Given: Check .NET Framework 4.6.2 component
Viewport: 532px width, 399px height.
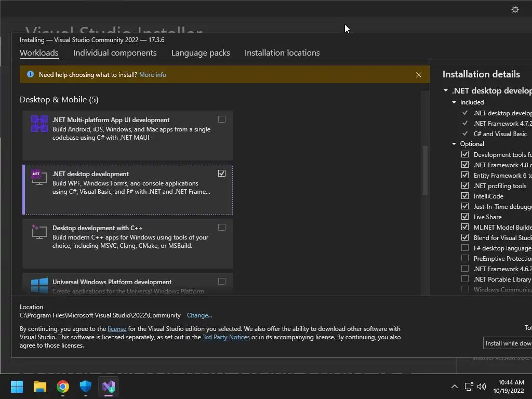Looking at the screenshot, I should [465, 269].
